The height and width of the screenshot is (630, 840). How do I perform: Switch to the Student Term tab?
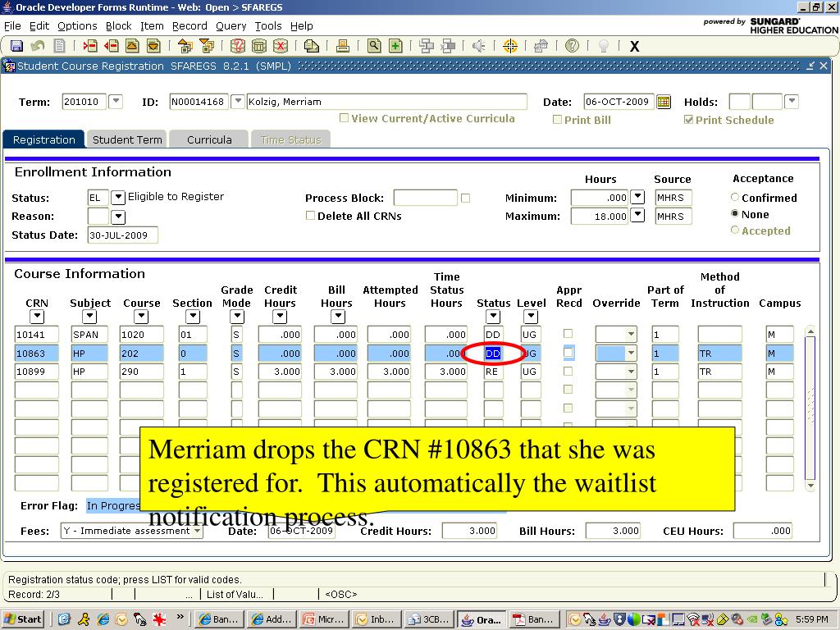[x=127, y=139]
